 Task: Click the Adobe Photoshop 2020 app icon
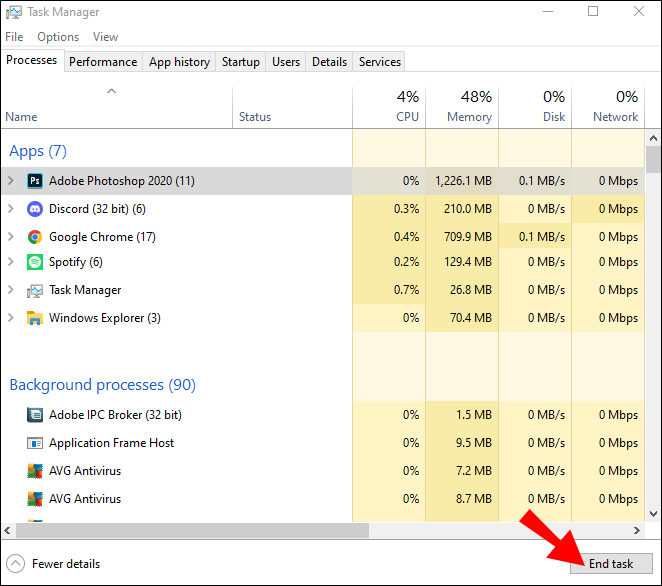(x=35, y=181)
